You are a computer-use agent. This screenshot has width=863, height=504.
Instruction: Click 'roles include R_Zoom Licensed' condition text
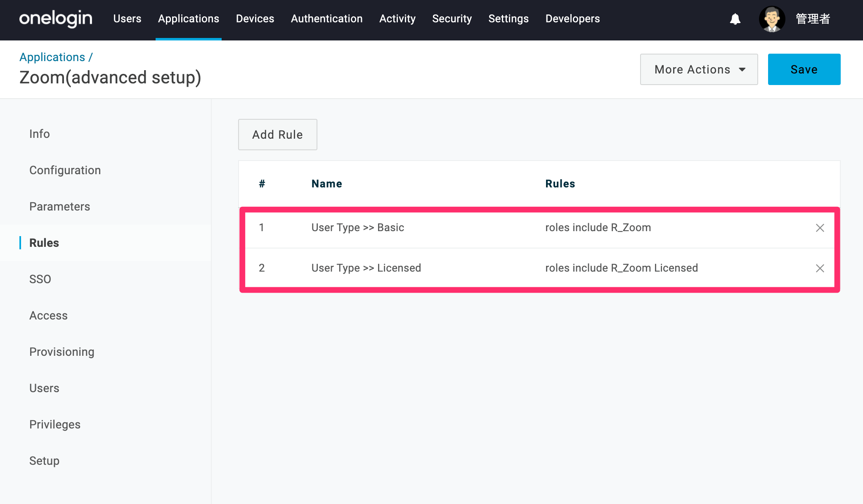point(622,268)
